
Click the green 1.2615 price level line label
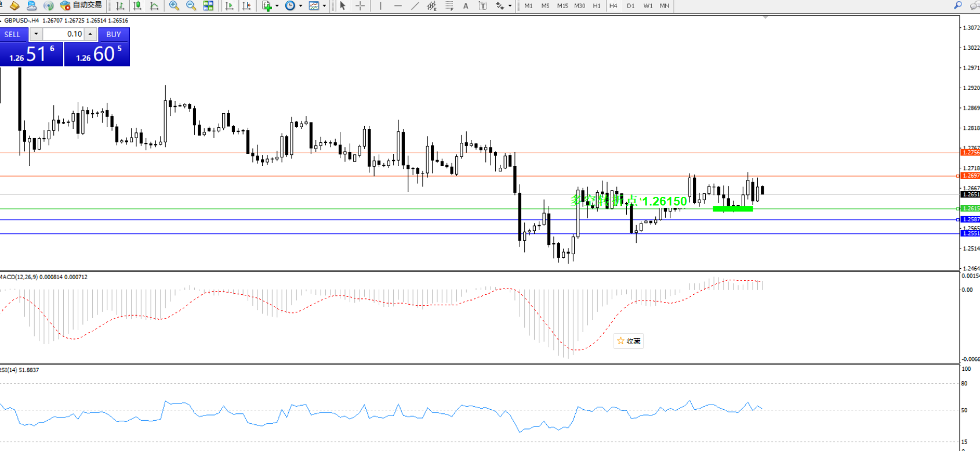pos(970,208)
